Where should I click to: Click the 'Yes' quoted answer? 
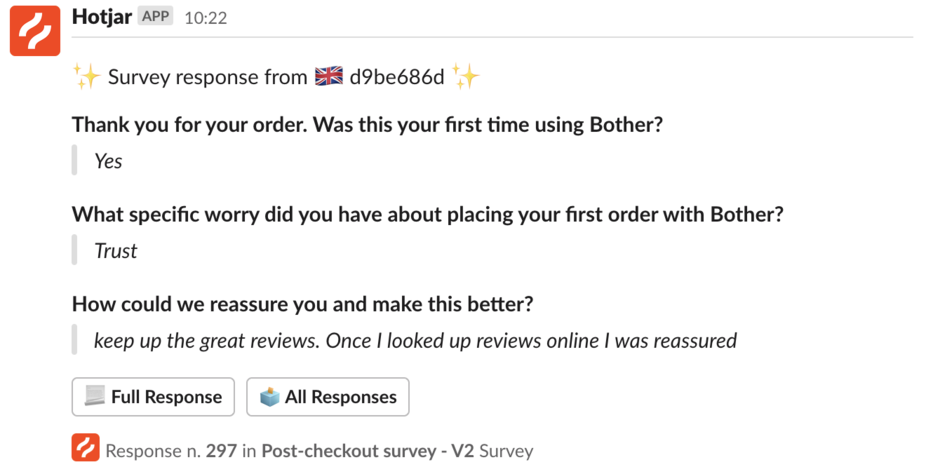pyautogui.click(x=108, y=161)
